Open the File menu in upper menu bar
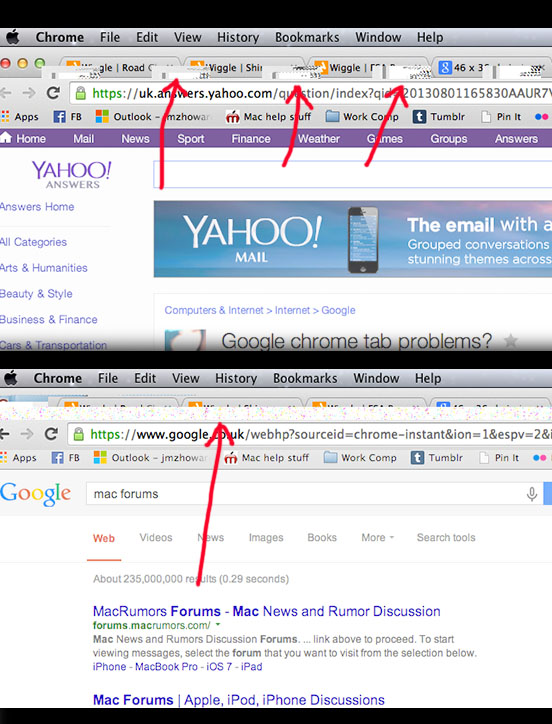Viewport: 552px width, 724px height. [x=110, y=37]
